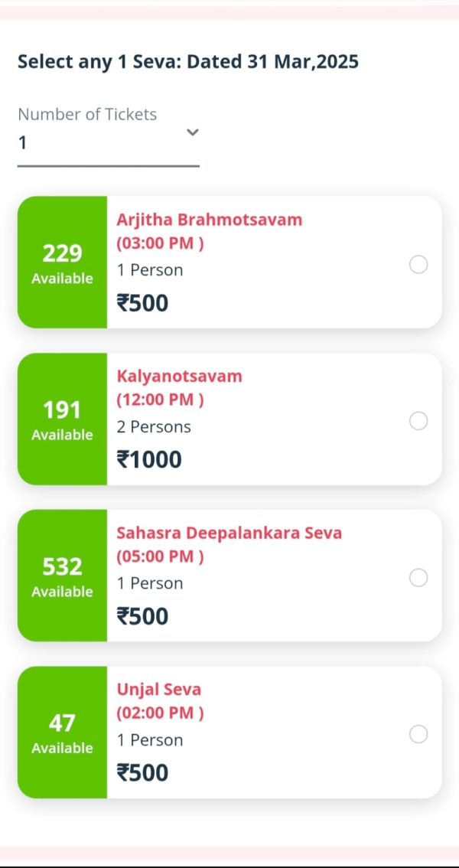Click the 03:00 PM timing text
The height and width of the screenshot is (868, 459).
click(160, 244)
